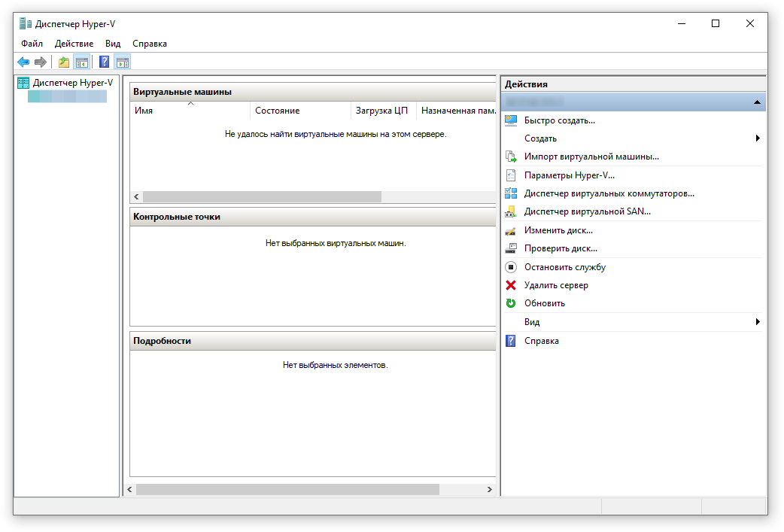Click the Виртуальные машины section header
This screenshot has width=784, height=532.
pyautogui.click(x=312, y=92)
